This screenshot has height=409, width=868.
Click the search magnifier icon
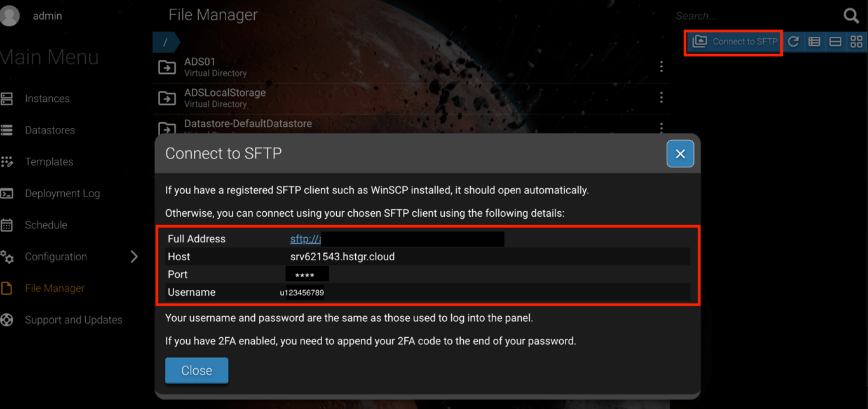(851, 15)
